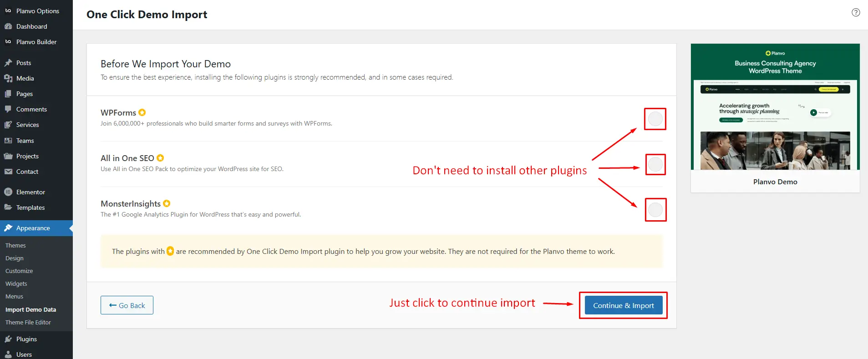Click the Appearance paintbrush icon
Screen dimensions: 868x359
(x=8, y=228)
